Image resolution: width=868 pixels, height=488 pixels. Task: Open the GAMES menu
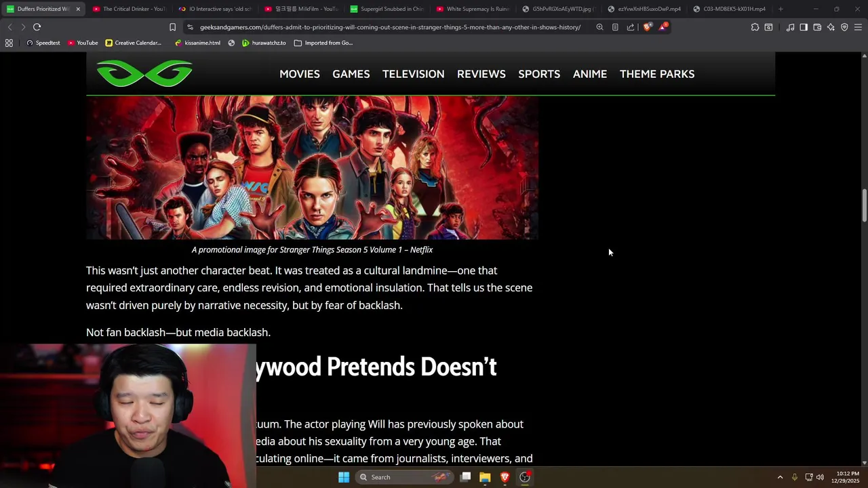[x=351, y=74]
